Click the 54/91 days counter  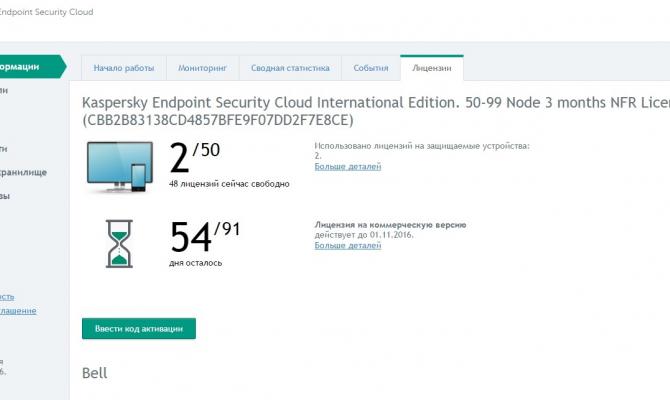click(205, 236)
